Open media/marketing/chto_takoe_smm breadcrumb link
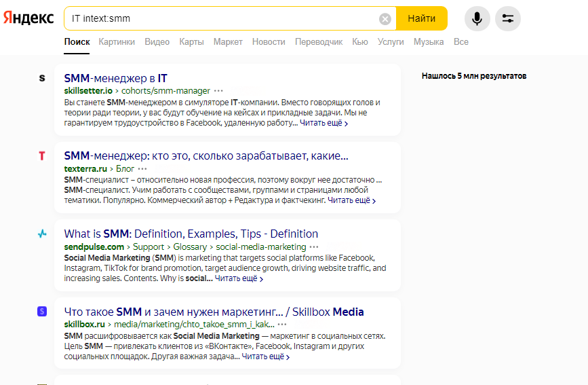The height and width of the screenshot is (385, 588). pos(194,324)
